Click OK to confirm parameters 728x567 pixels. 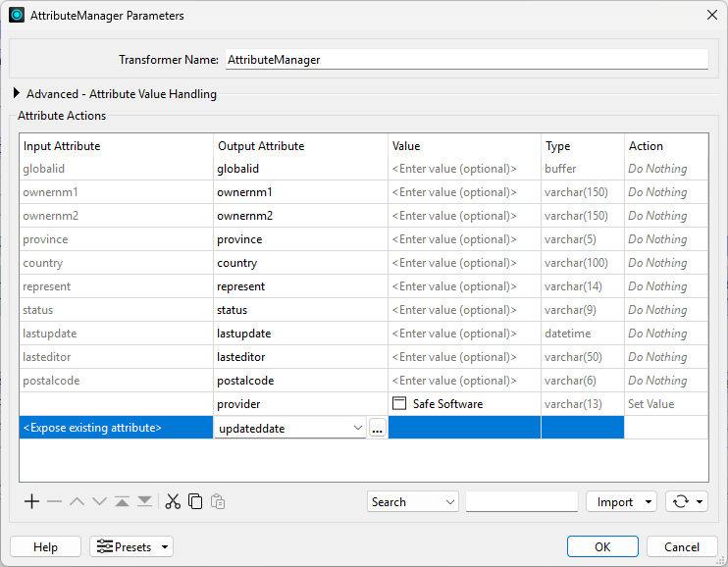(x=602, y=546)
